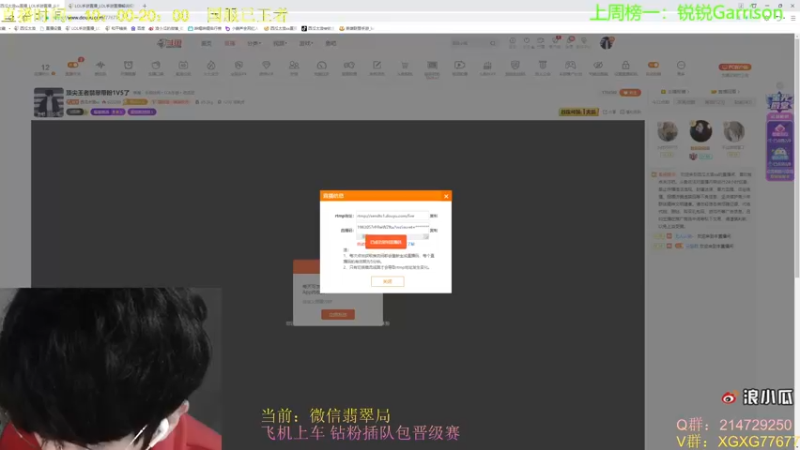This screenshot has width=800, height=450.
Task: Click the center top-ranked avatar
Action: (x=701, y=131)
